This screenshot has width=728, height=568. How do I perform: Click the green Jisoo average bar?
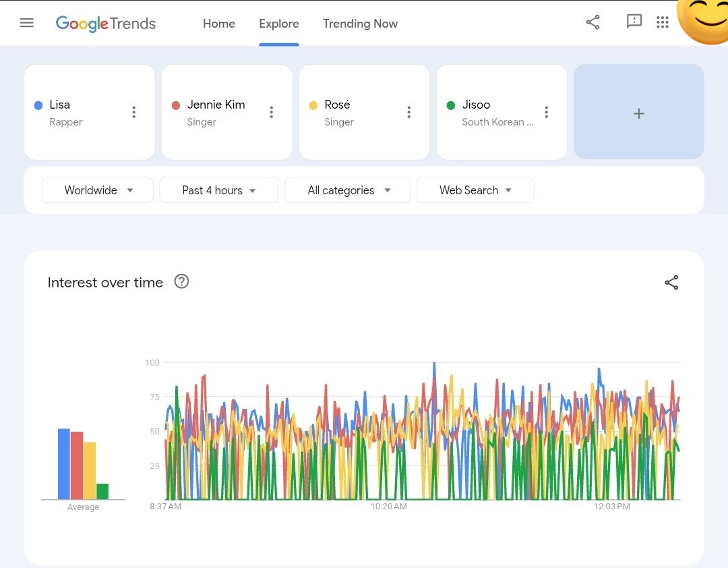pyautogui.click(x=102, y=491)
